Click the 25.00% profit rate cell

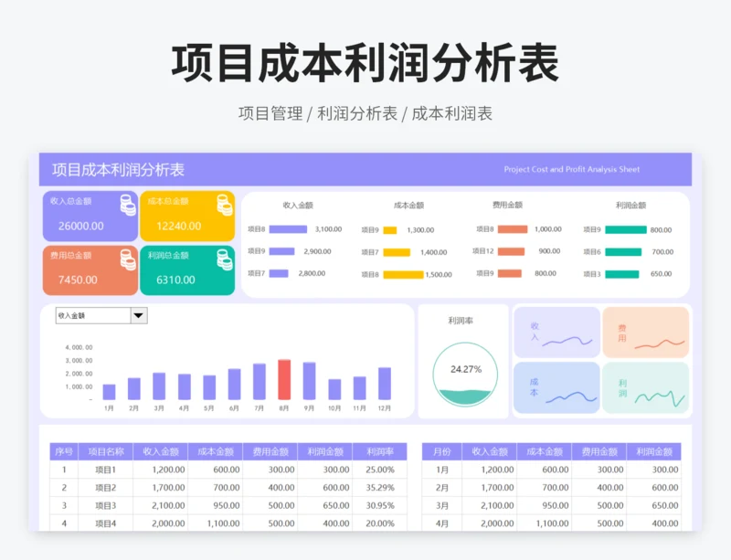pyautogui.click(x=380, y=470)
